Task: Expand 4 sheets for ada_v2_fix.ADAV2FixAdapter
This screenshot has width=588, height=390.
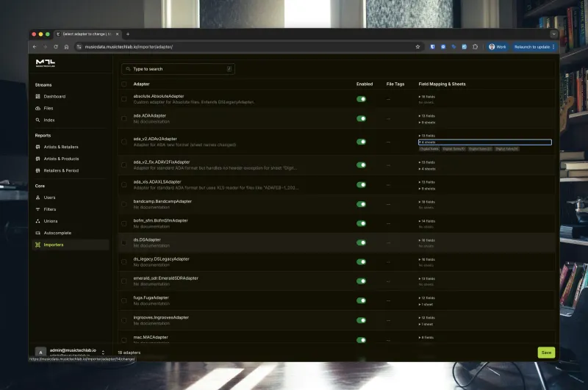Action: 427,169
